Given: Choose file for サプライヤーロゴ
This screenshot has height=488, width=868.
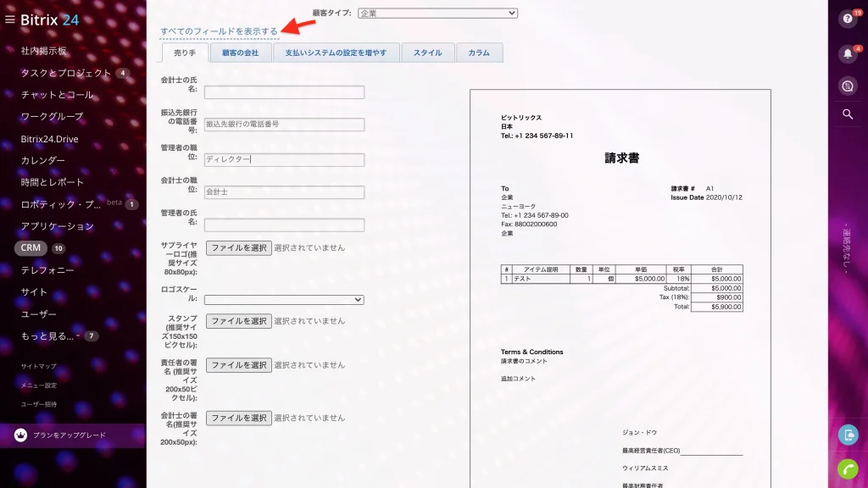Looking at the screenshot, I should pyautogui.click(x=238, y=248).
